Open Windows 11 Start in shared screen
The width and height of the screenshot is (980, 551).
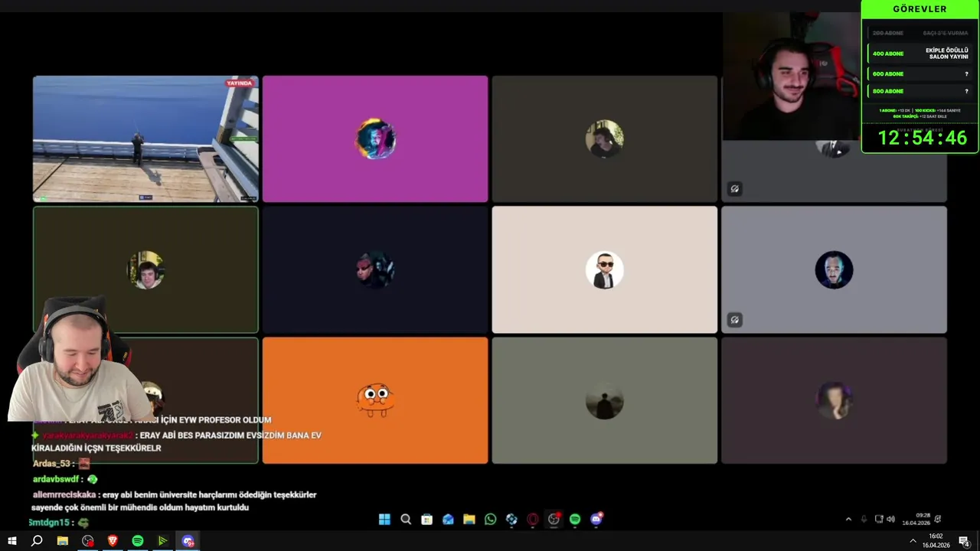(384, 519)
